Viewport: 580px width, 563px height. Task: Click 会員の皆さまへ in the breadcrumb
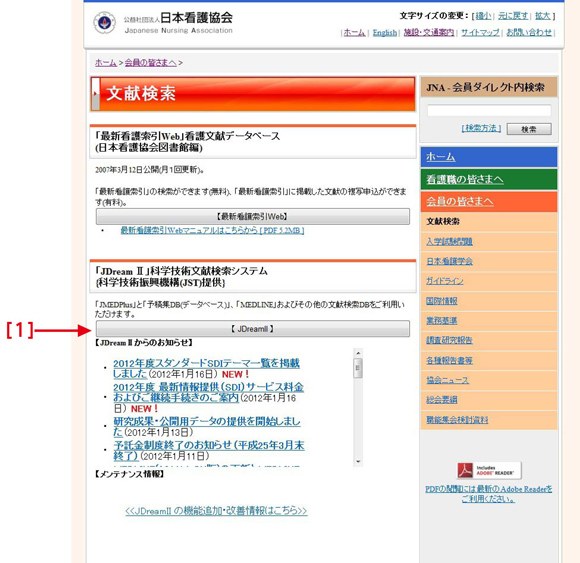tap(151, 63)
